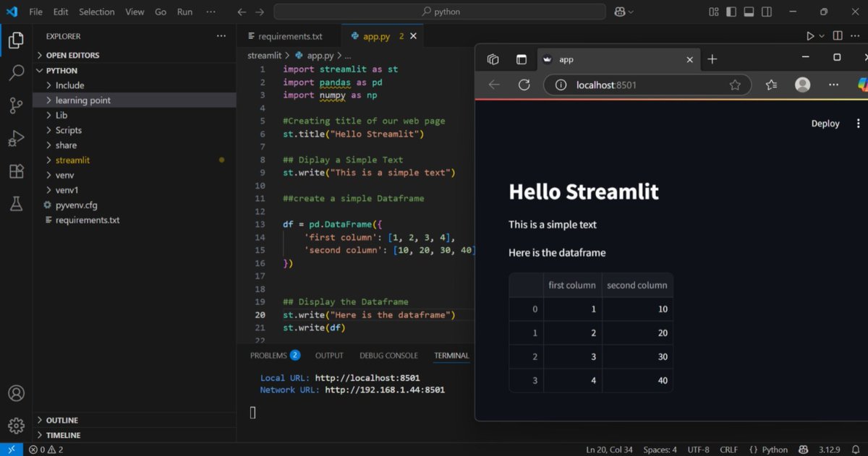
Task: Collapse the PYTHON folder section
Action: [135, 70]
